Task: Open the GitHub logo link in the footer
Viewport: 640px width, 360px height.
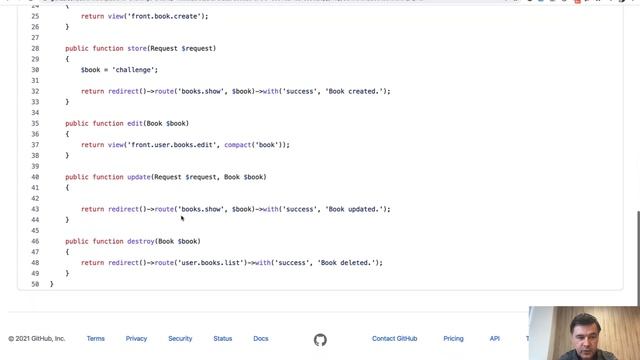Action: [x=320, y=340]
